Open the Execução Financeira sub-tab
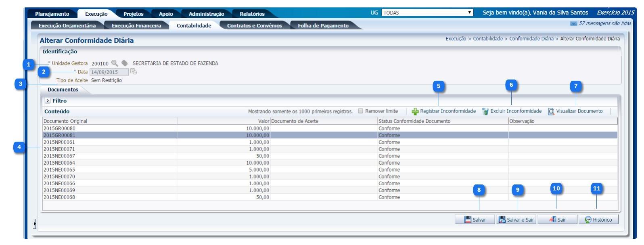 click(136, 26)
